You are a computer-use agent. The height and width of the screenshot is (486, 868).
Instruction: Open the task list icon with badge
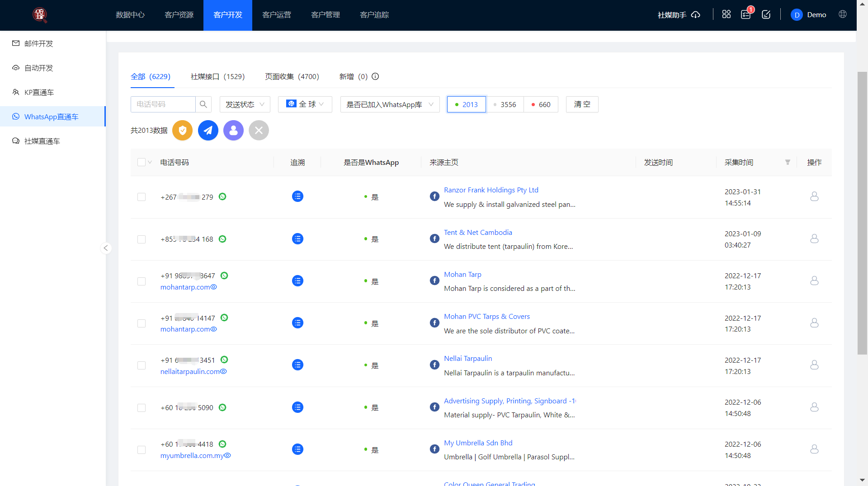point(746,14)
